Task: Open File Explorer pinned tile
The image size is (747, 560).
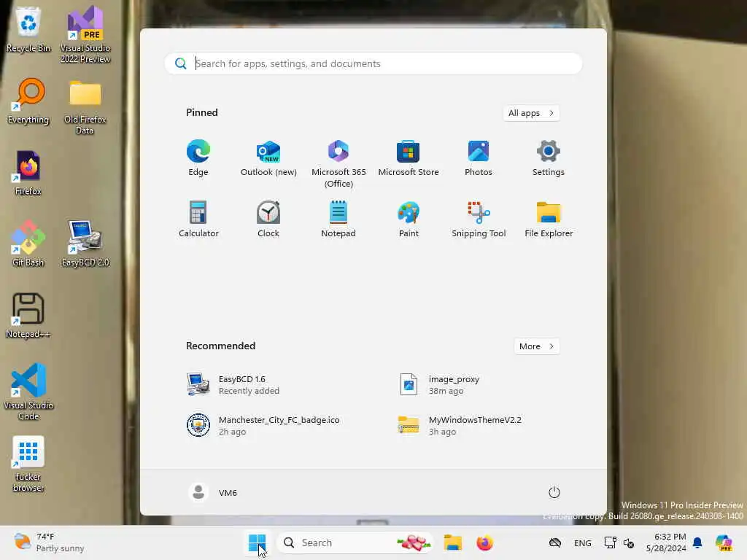Action: tap(549, 219)
